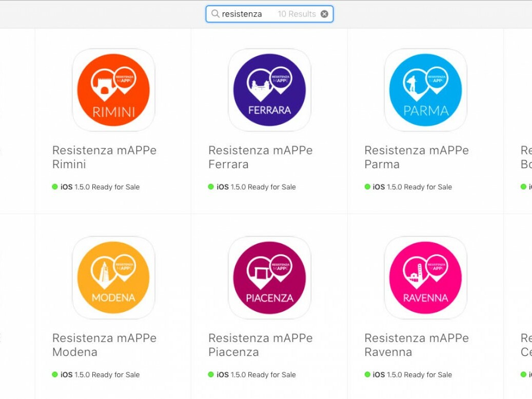Open the Resistenza mAPPe Modena title link
This screenshot has height=399, width=532.
[104, 345]
